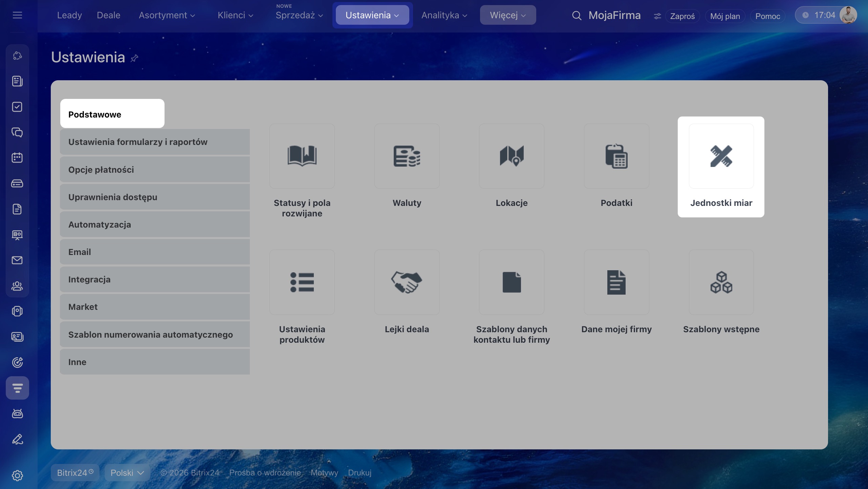Click the search magnifier icon in header
The height and width of the screenshot is (489, 868).
pos(577,16)
